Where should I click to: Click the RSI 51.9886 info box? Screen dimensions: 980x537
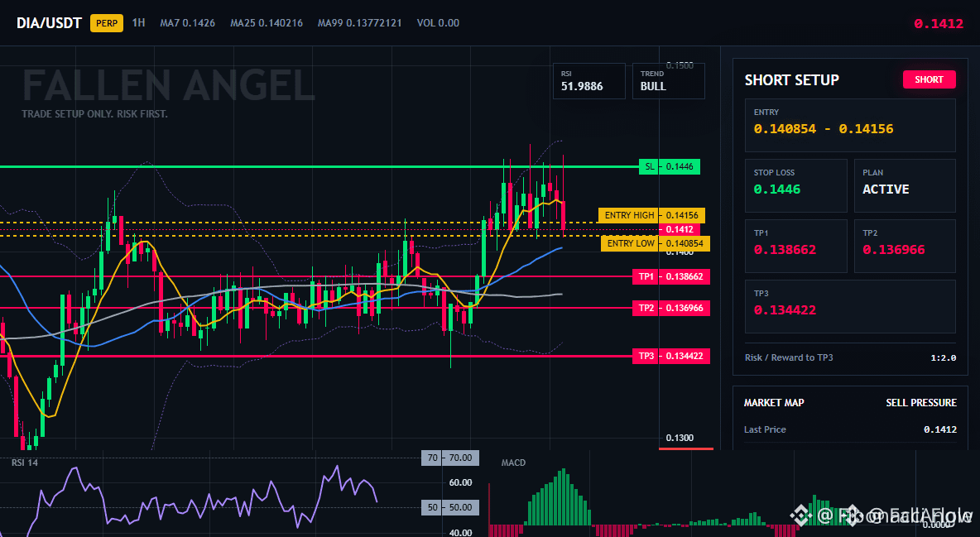[x=588, y=80]
